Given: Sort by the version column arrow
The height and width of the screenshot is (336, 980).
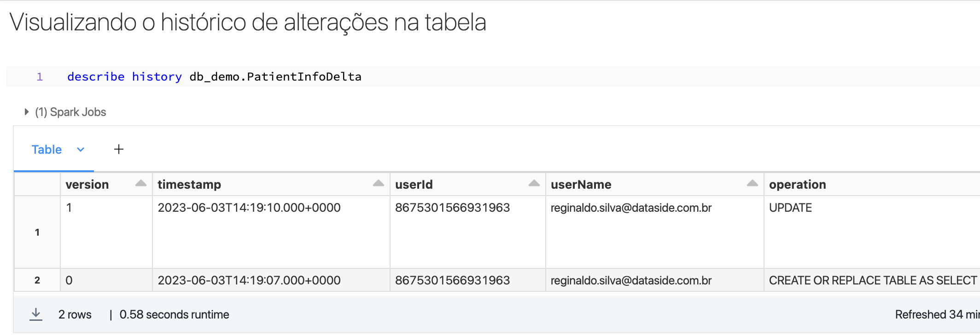Looking at the screenshot, I should pyautogui.click(x=141, y=184).
